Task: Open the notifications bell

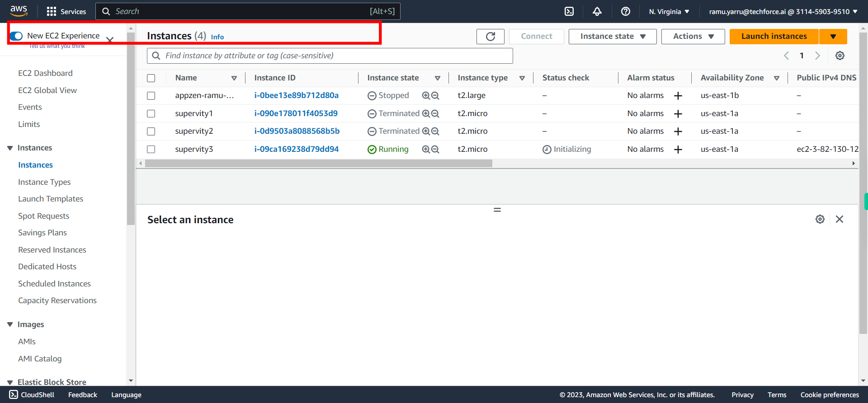Action: (597, 11)
